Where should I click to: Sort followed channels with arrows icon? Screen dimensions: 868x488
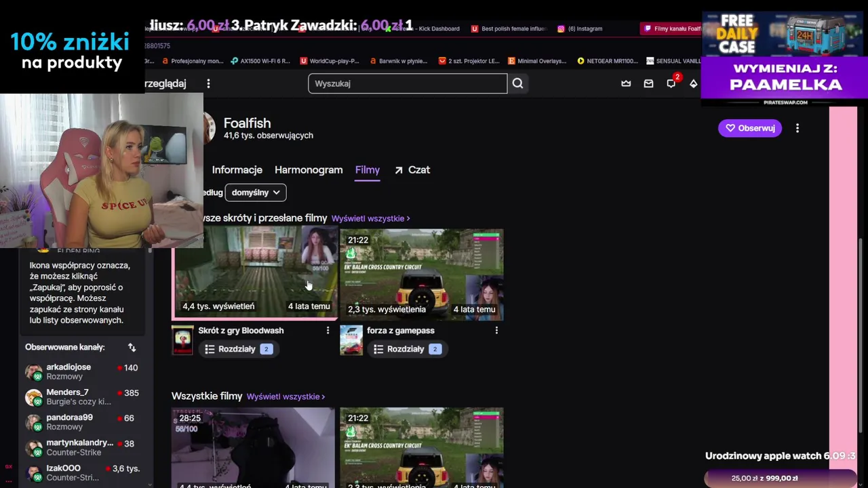(132, 347)
